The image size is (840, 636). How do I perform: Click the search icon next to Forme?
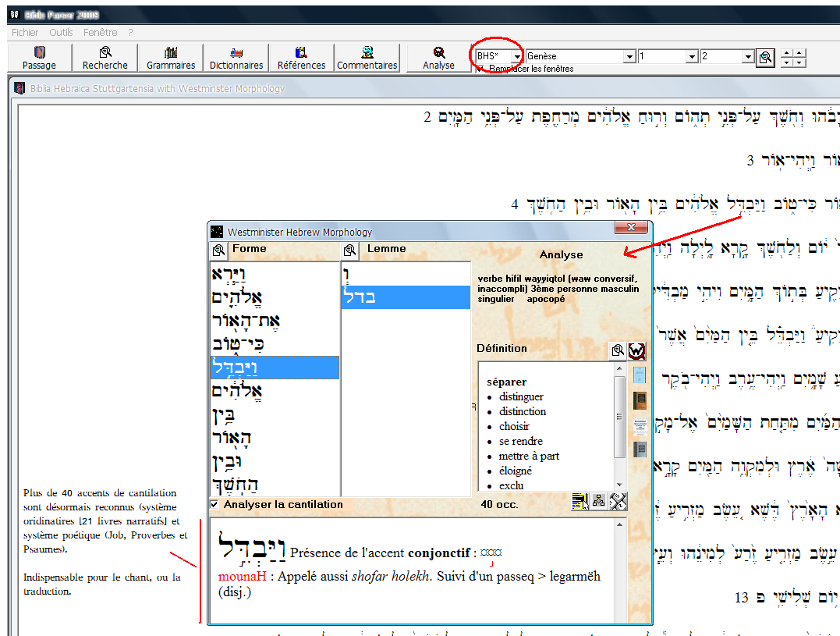pyautogui.click(x=218, y=250)
